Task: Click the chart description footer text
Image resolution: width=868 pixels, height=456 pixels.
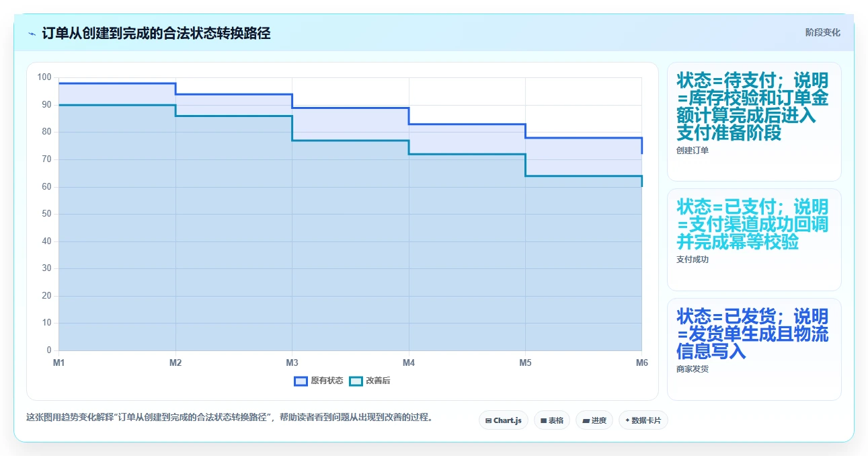Action: (229, 417)
